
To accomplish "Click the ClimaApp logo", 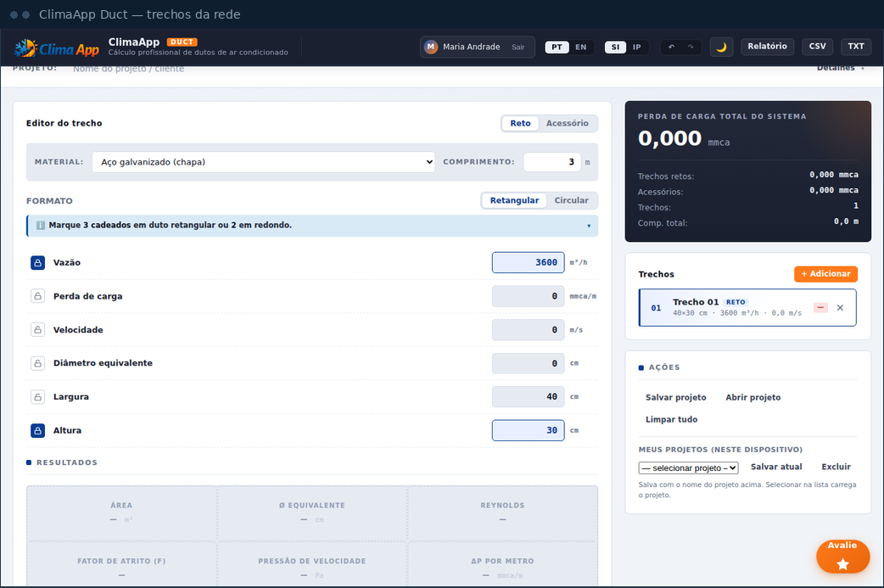I will click(56, 48).
